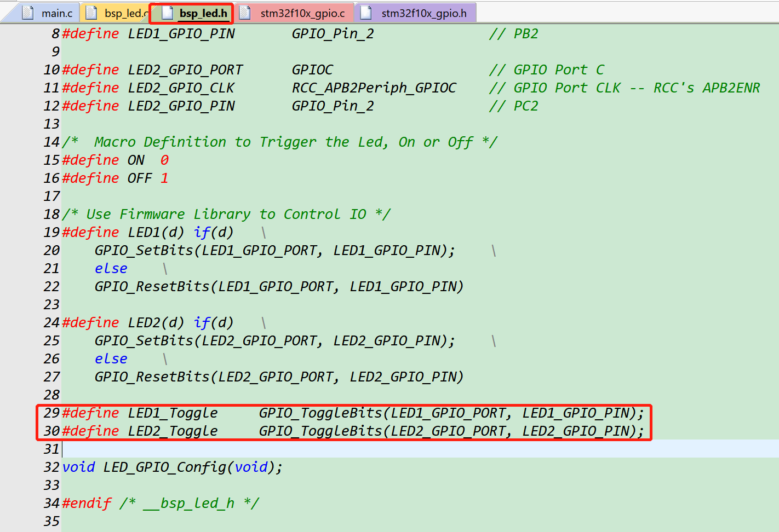Click LED2_GPIO_PORT on line 10
This screenshot has width=779, height=532.
pyautogui.click(x=185, y=70)
